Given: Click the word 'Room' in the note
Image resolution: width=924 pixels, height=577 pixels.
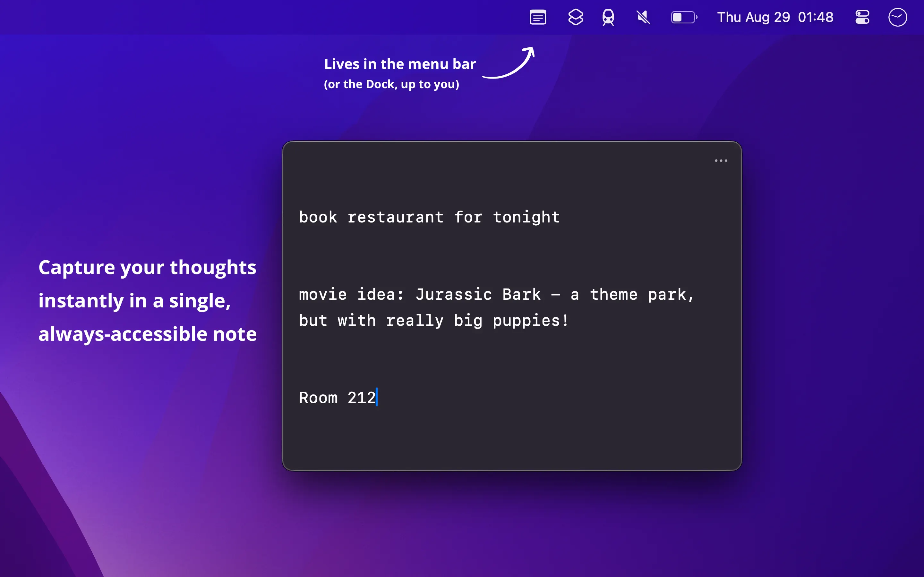Looking at the screenshot, I should pos(318,397).
